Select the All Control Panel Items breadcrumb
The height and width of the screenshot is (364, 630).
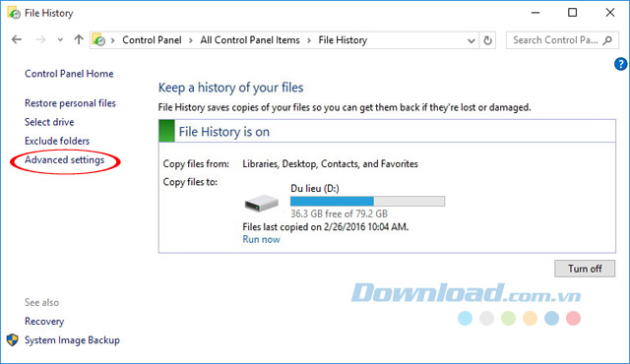pos(250,40)
